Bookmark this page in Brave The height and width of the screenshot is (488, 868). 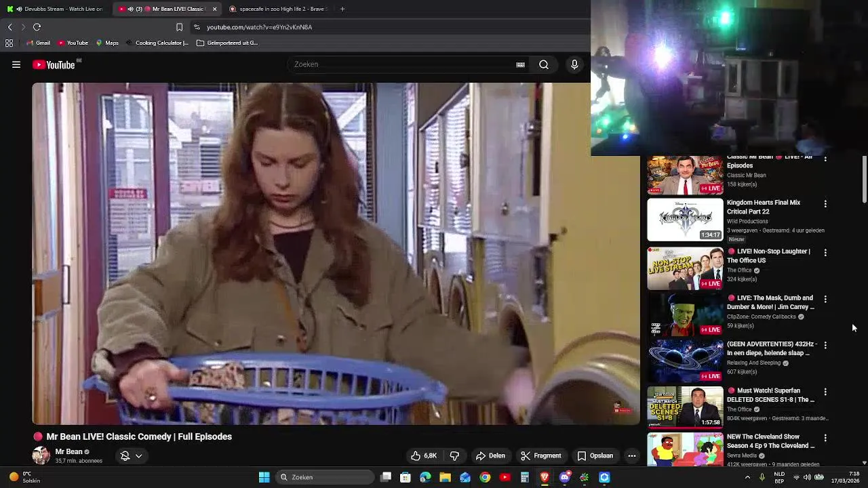tap(179, 27)
